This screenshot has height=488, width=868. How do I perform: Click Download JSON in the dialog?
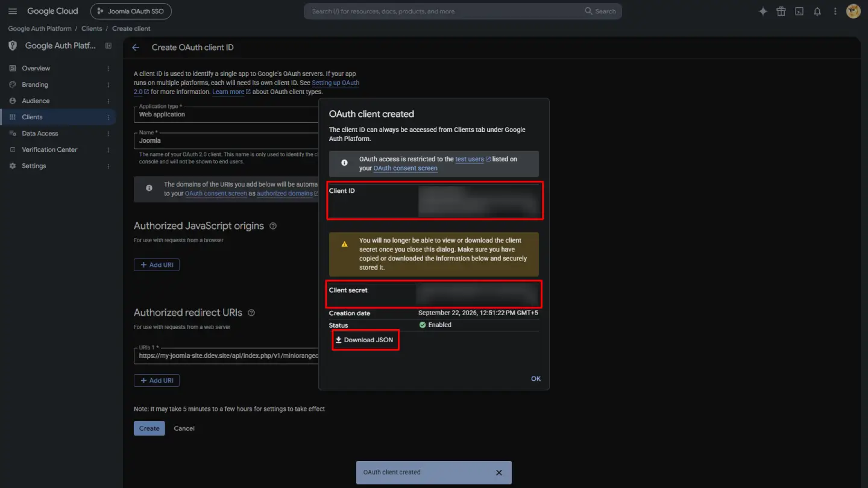click(x=364, y=340)
